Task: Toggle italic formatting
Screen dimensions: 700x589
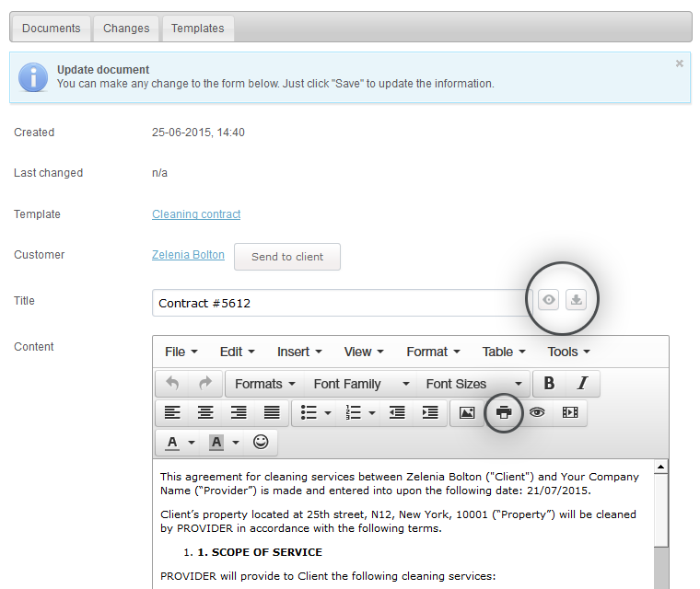Action: [x=582, y=383]
